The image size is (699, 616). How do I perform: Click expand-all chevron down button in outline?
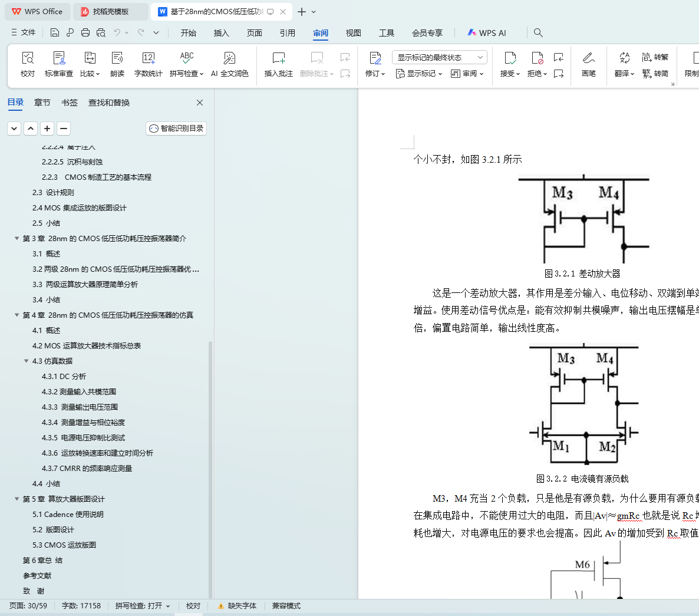point(14,129)
